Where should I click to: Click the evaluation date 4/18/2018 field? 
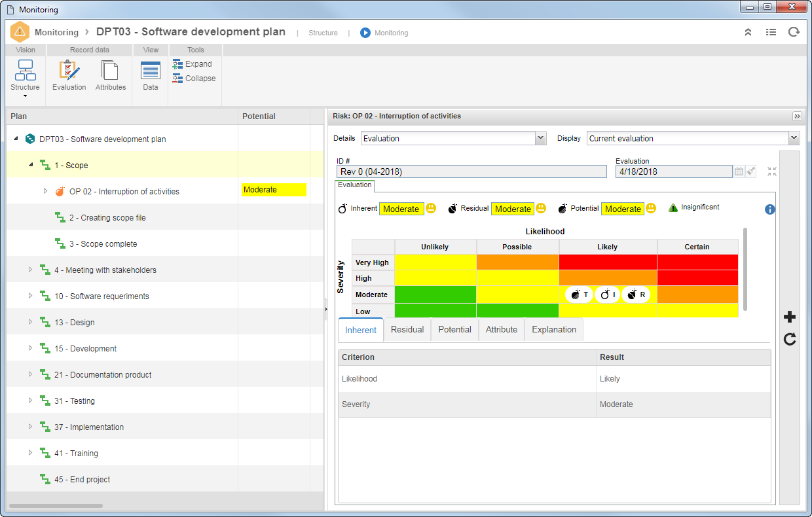(x=674, y=171)
